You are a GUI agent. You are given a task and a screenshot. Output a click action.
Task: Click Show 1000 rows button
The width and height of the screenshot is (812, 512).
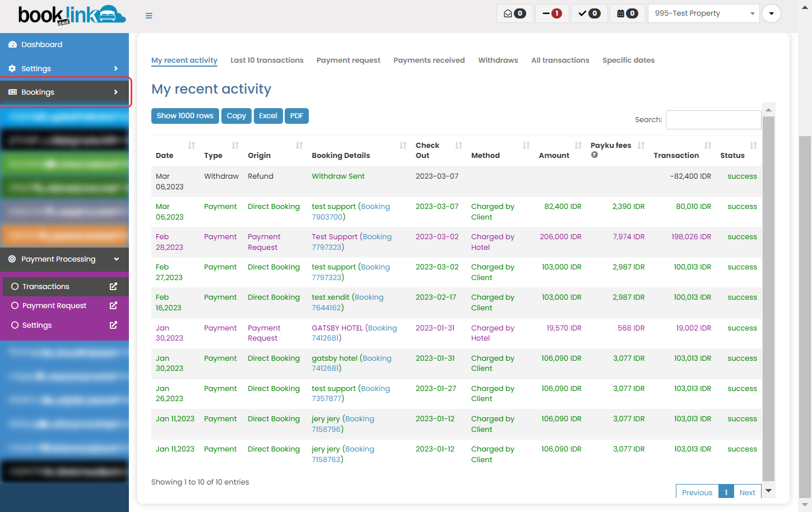click(185, 116)
